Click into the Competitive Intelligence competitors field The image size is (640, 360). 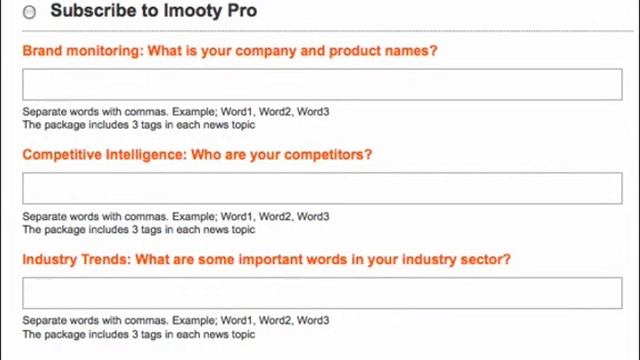[x=322, y=188]
